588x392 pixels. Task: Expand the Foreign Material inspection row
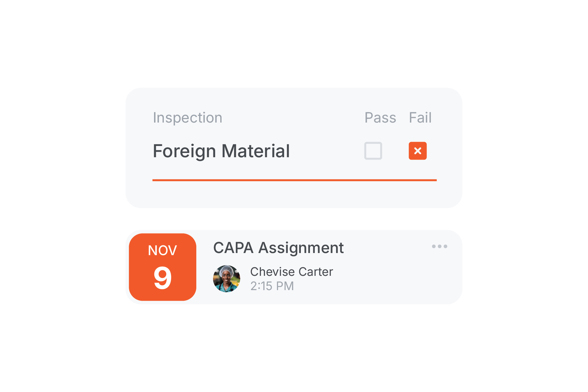(221, 151)
